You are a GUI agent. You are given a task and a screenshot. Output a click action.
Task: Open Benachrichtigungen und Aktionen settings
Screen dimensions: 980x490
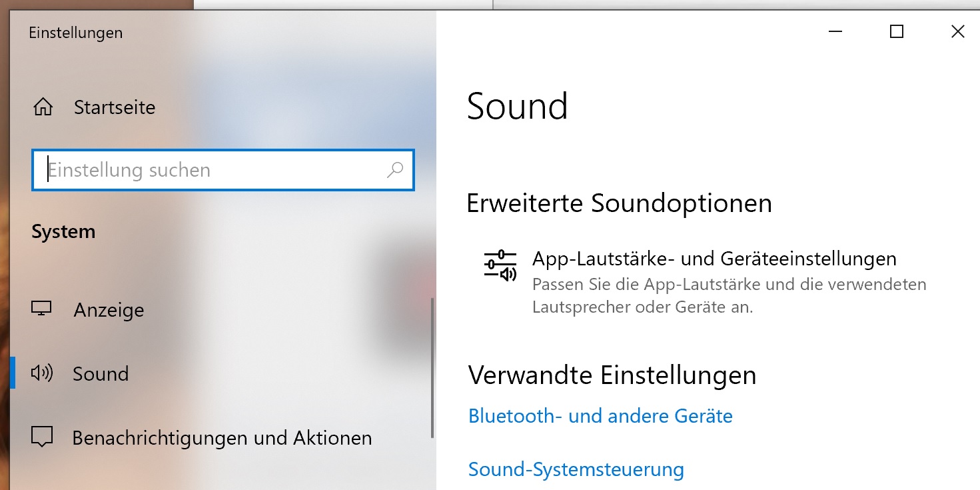(221, 437)
